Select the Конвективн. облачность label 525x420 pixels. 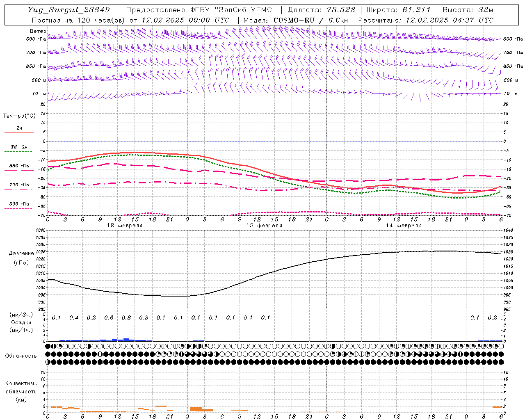click(x=21, y=387)
